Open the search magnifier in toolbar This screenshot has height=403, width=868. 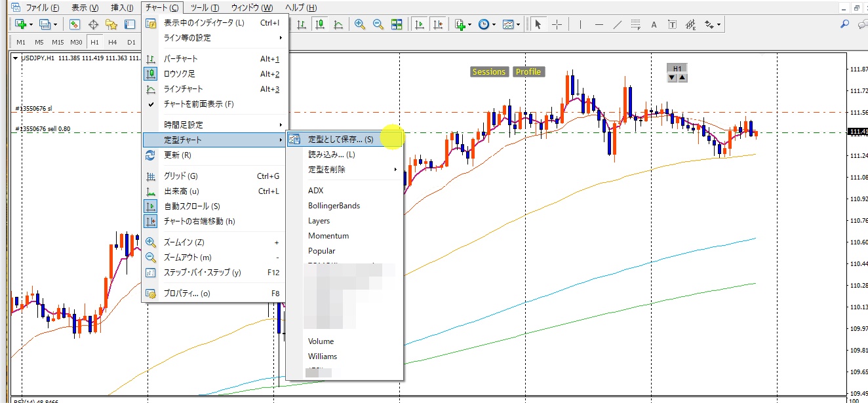pyautogui.click(x=844, y=24)
